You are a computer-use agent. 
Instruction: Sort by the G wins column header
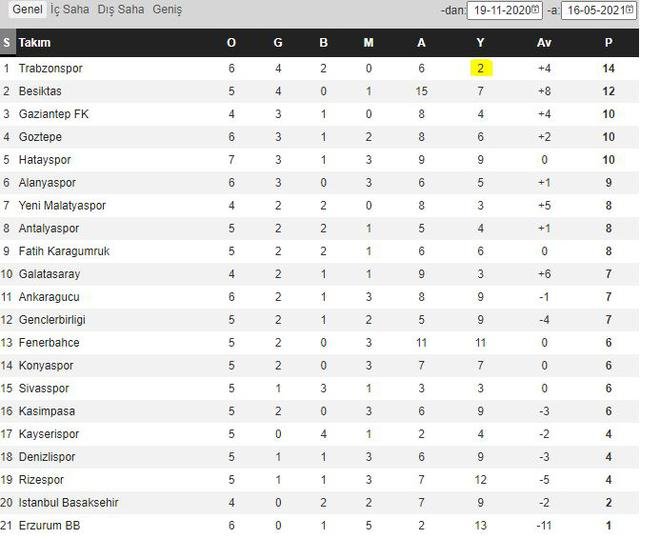coord(278,43)
